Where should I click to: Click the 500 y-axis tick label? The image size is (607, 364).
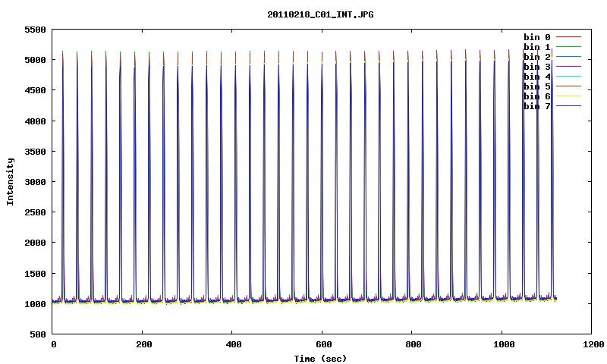[38, 334]
